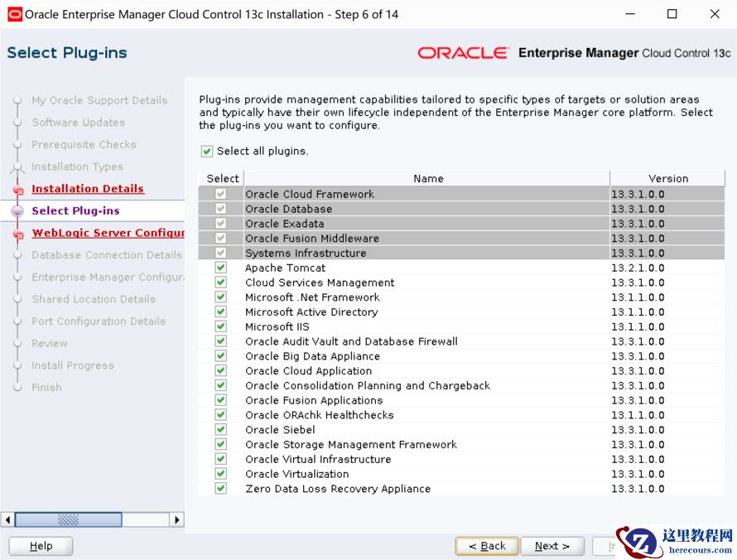
Task: Toggle Oracle ORAchk Healthchecks checkbox
Action: pyautogui.click(x=220, y=415)
